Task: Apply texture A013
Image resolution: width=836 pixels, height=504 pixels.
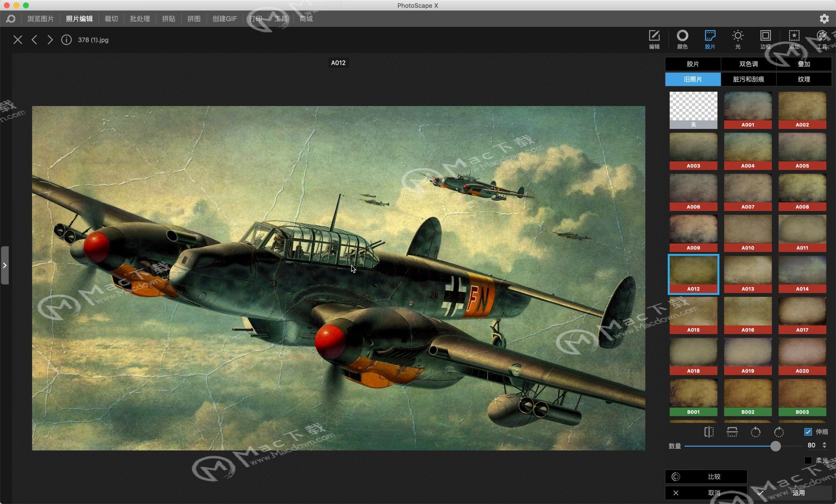Action: click(748, 274)
